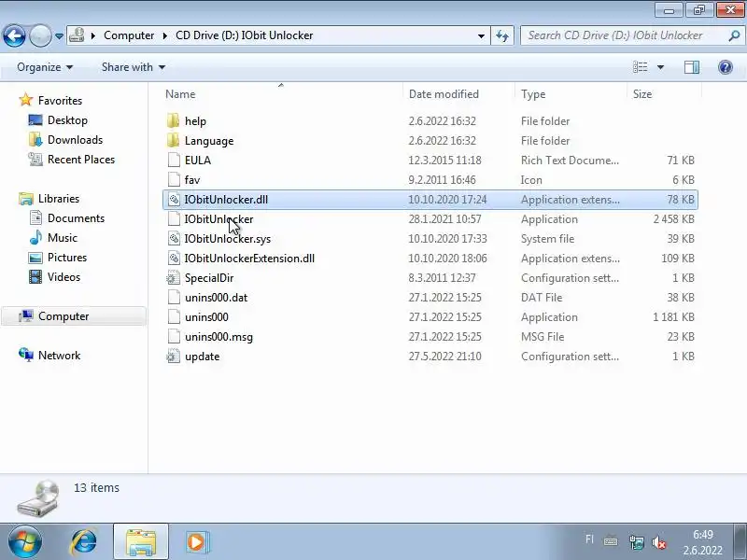Select the unins000 application icon
This screenshot has height=560, width=747.
pyautogui.click(x=174, y=316)
